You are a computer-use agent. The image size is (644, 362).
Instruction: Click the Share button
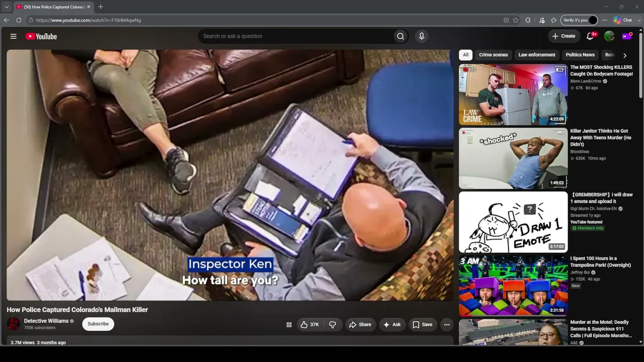[360, 325]
